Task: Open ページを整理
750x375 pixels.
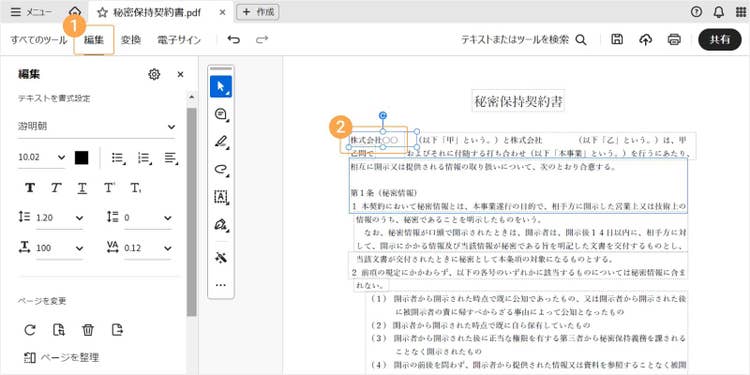Action: pyautogui.click(x=62, y=357)
